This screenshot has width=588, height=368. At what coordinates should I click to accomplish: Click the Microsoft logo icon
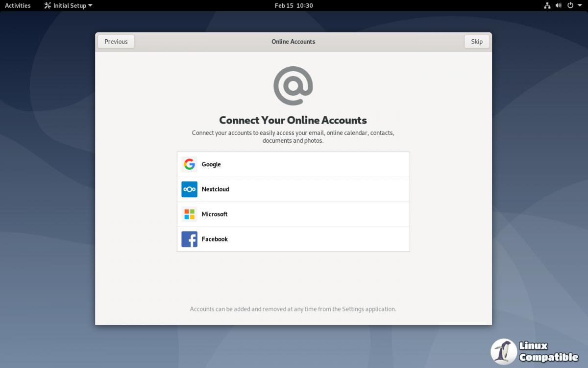click(189, 214)
